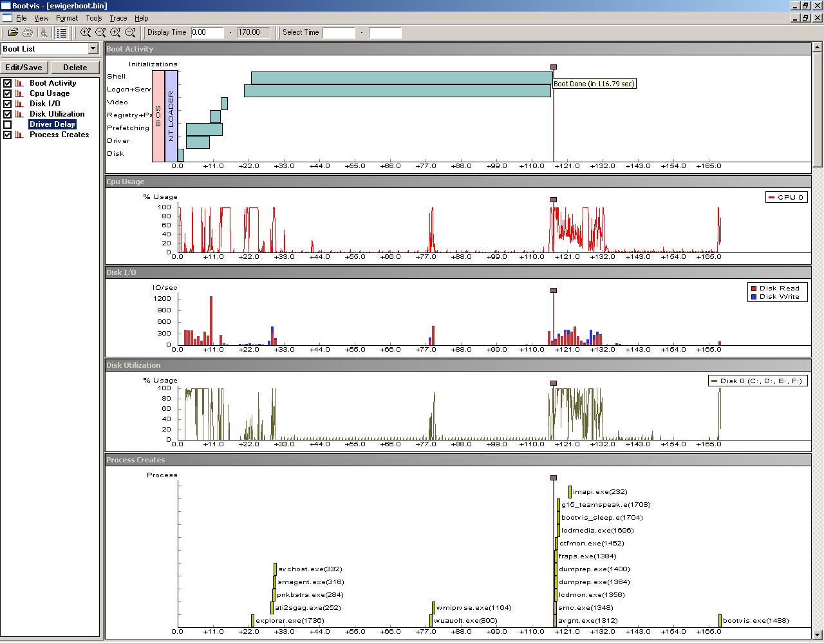Click the vertical scrollbar down arrow
824x644 pixels.
[818, 634]
